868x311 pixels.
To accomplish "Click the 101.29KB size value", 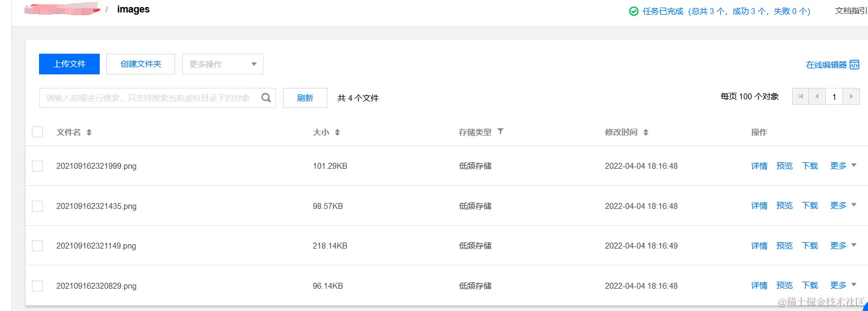I will [330, 166].
